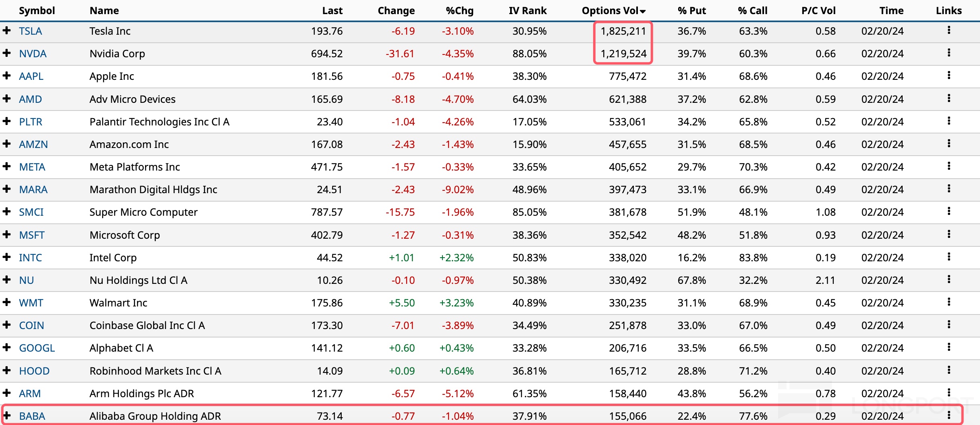Sort by the P/C Vol column header

coord(818,11)
